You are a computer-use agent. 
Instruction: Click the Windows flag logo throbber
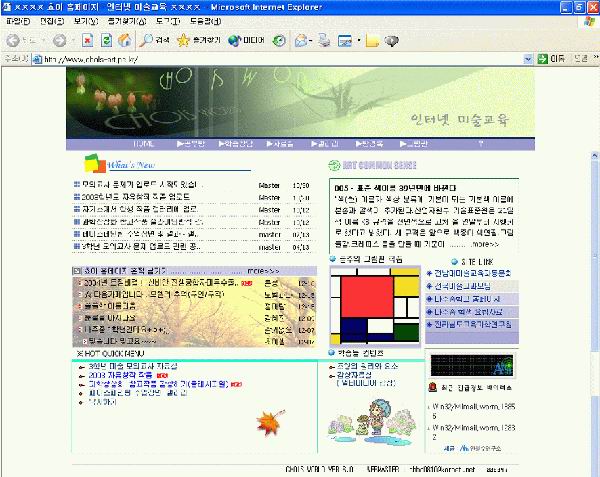click(x=589, y=22)
